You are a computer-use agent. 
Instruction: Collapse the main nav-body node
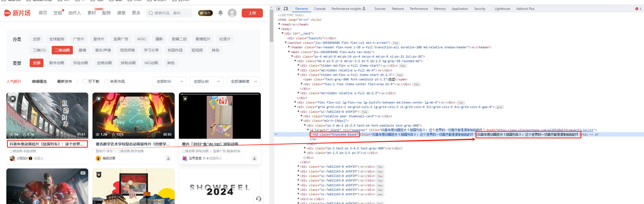pyautogui.click(x=289, y=52)
